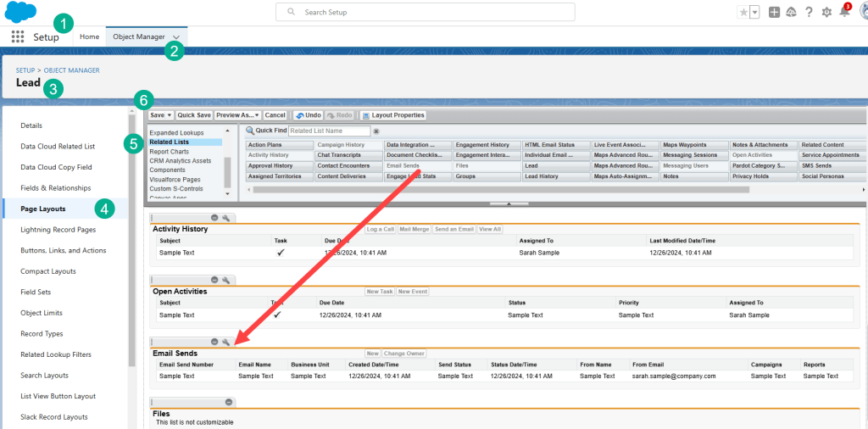
Task: Click remove icon above Files related list
Action: [228, 402]
